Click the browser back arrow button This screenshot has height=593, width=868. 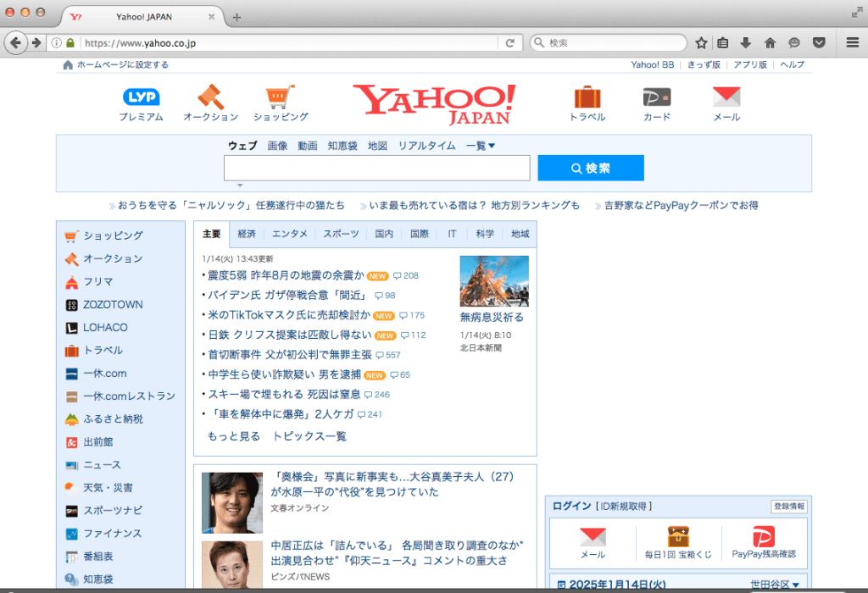tap(15, 42)
